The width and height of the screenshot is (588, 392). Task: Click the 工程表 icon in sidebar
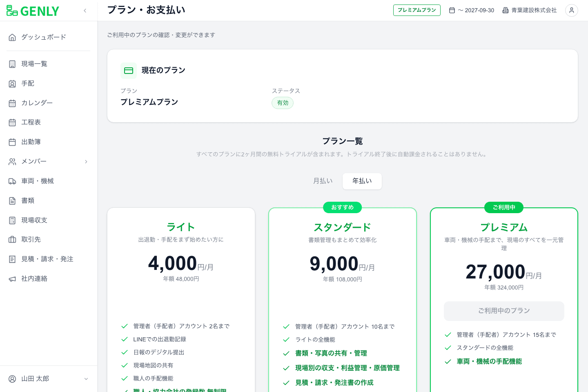click(12, 122)
